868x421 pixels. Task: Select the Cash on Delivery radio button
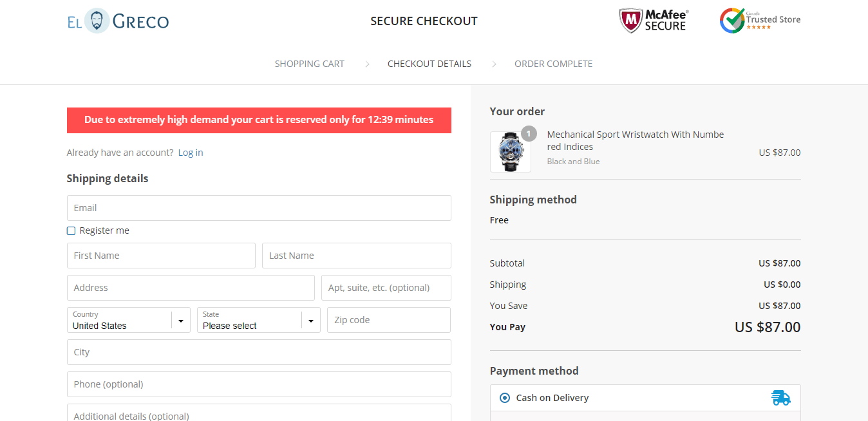[505, 398]
